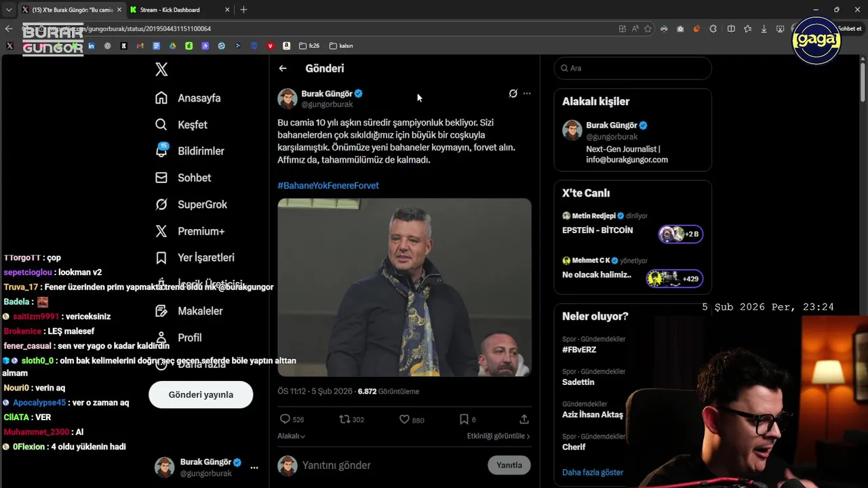This screenshot has width=868, height=488.
Task: Open split screen icon
Action: tap(731, 28)
